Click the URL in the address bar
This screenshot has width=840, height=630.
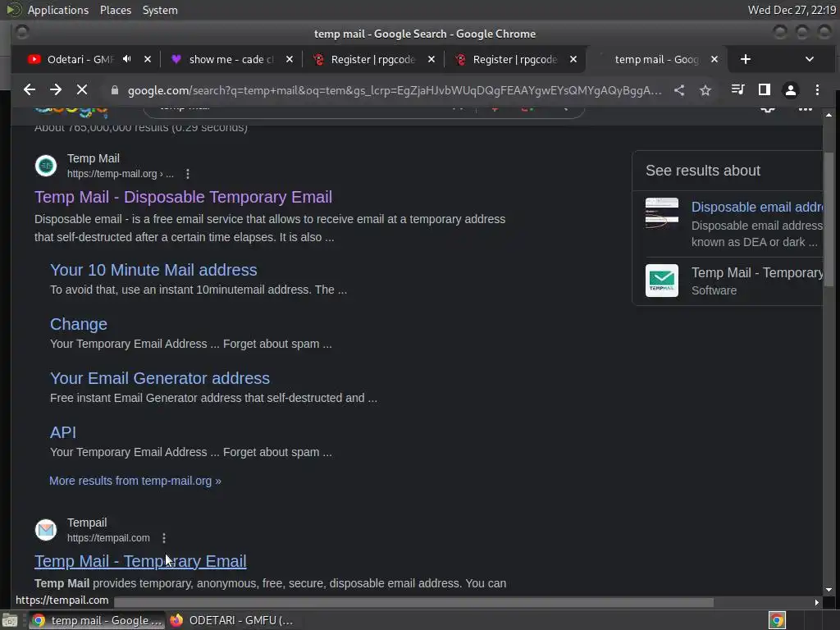[x=394, y=90]
